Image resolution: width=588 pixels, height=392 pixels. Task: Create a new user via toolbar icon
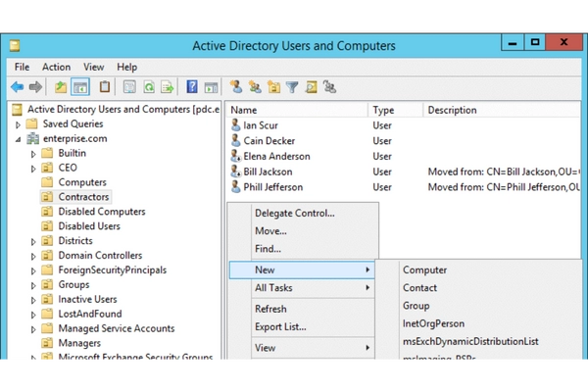pyautogui.click(x=236, y=87)
